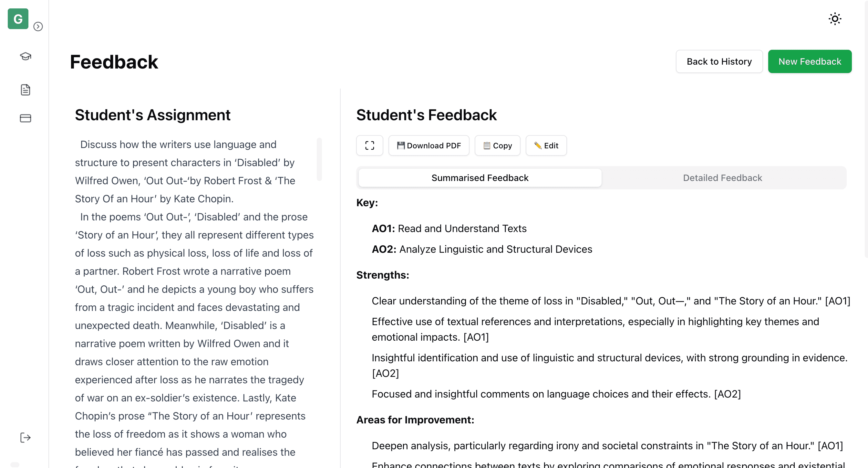Switch to Detailed Feedback tab
The height and width of the screenshot is (468, 868).
pyautogui.click(x=722, y=178)
